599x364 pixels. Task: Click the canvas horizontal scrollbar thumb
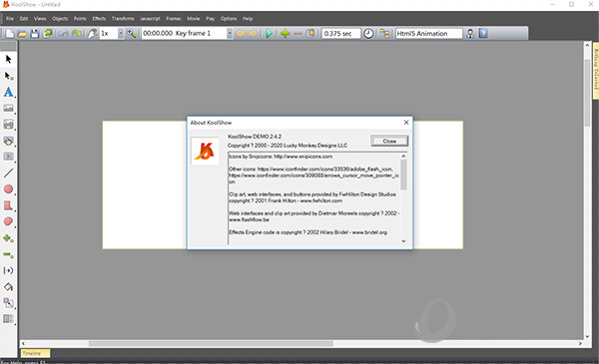[x=211, y=343]
